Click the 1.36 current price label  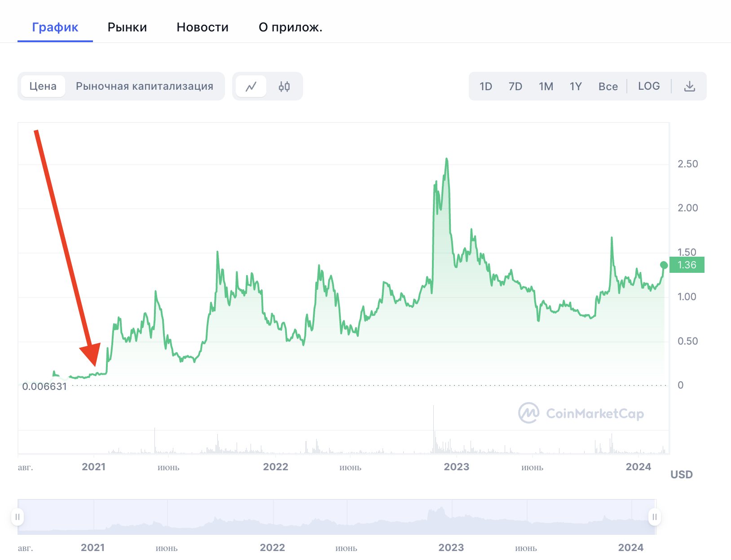(x=687, y=265)
